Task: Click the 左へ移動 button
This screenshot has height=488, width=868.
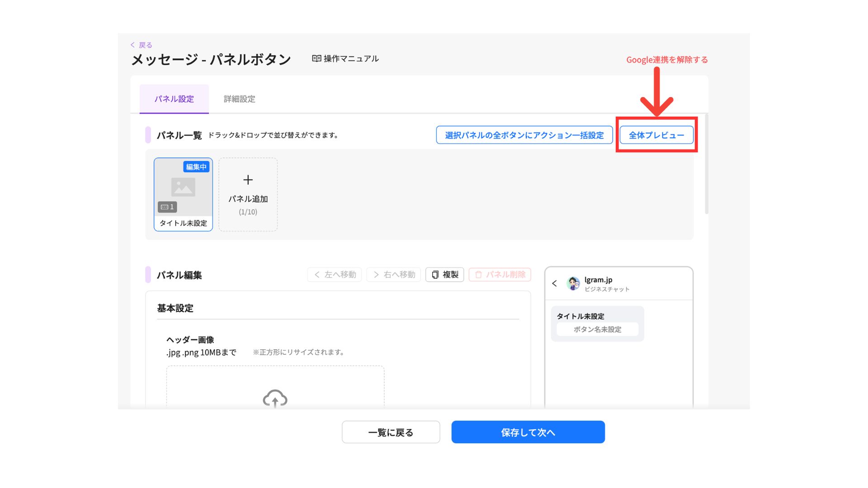Action: 335,275
